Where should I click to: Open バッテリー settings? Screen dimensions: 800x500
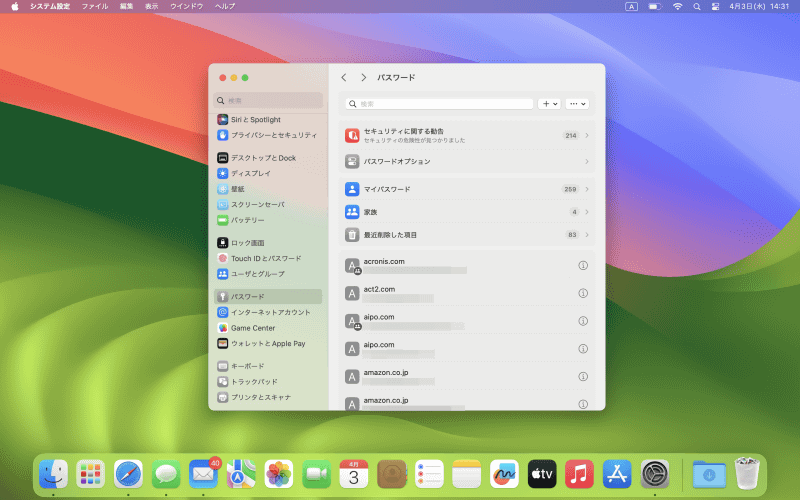(x=268, y=220)
